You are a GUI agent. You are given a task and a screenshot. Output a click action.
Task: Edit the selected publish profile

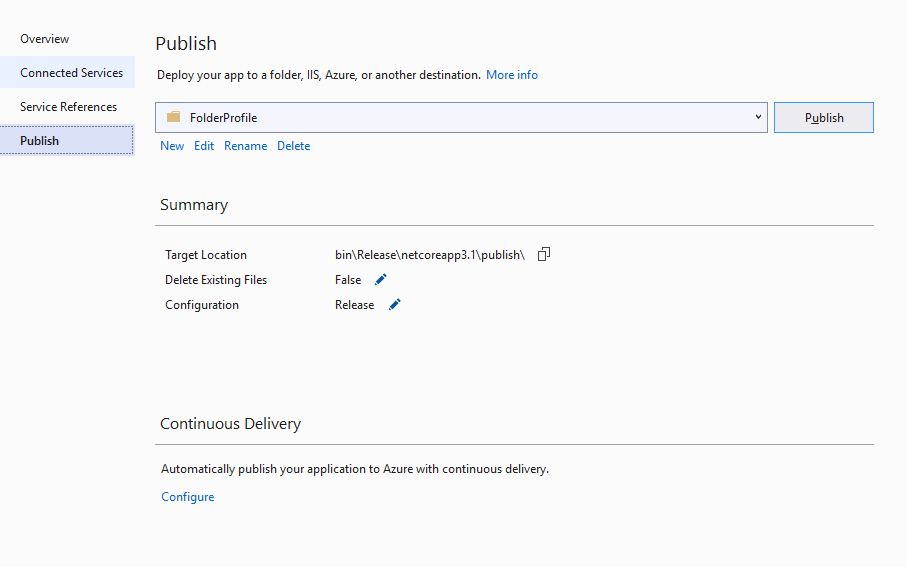(x=204, y=146)
